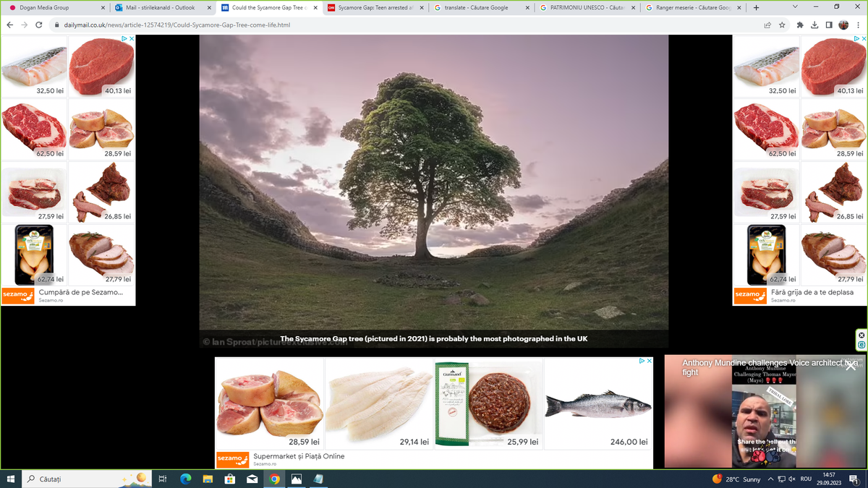Expand the tab search dropdown arrow
The height and width of the screenshot is (488, 868).
[x=795, y=7]
